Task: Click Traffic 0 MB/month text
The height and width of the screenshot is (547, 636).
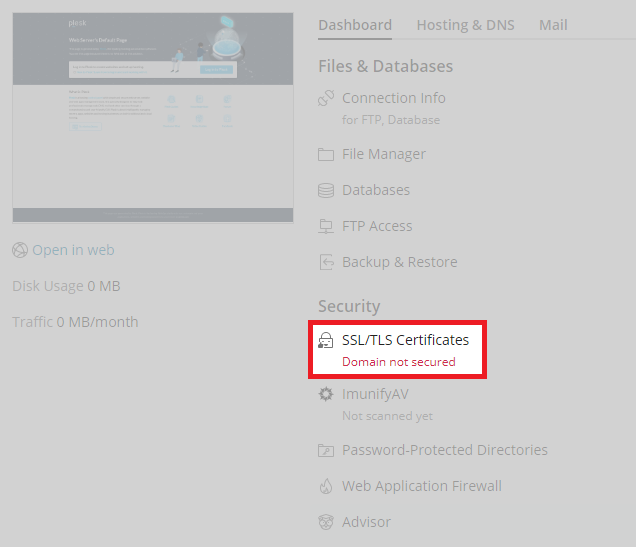Action: [75, 322]
